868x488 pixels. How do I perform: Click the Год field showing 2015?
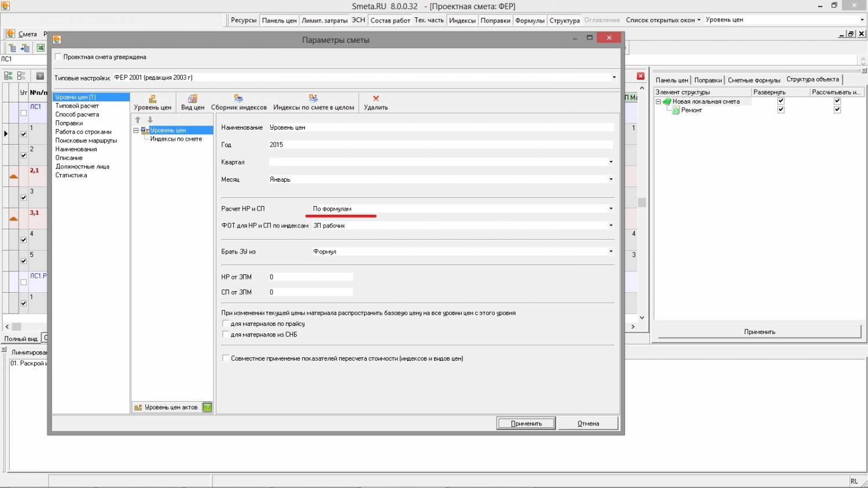(441, 145)
